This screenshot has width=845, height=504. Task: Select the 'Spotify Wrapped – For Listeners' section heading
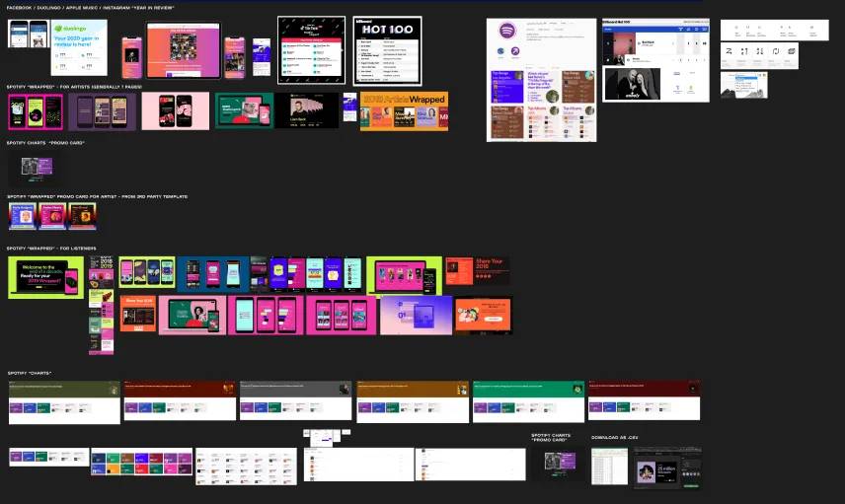[46, 249]
